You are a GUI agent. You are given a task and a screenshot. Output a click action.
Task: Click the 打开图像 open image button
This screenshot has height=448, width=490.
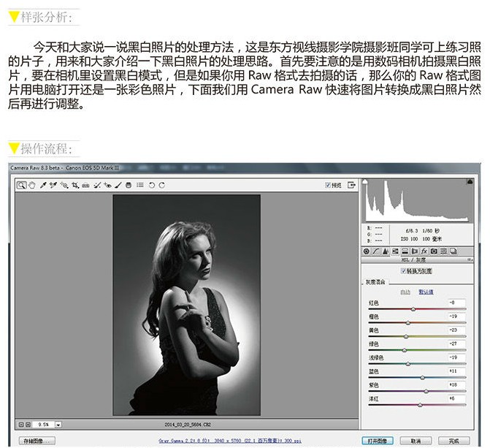[x=378, y=441]
